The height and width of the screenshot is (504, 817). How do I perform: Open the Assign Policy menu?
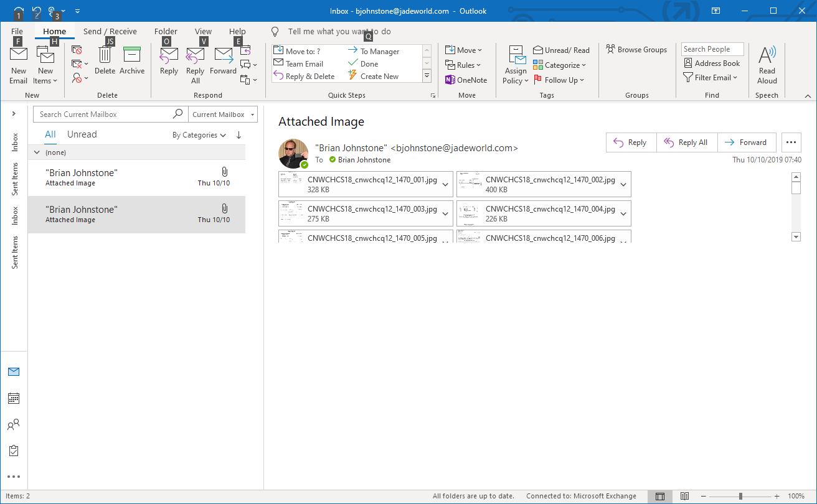coord(516,66)
